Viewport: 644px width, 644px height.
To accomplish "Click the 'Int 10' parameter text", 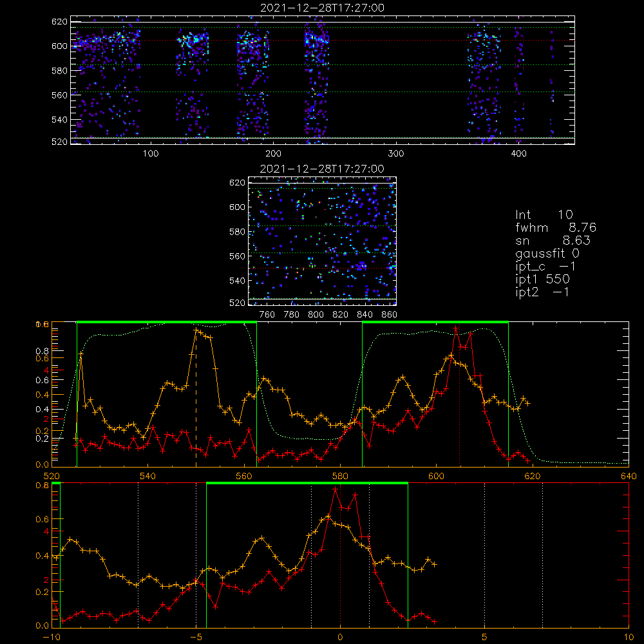I will 544,214.
